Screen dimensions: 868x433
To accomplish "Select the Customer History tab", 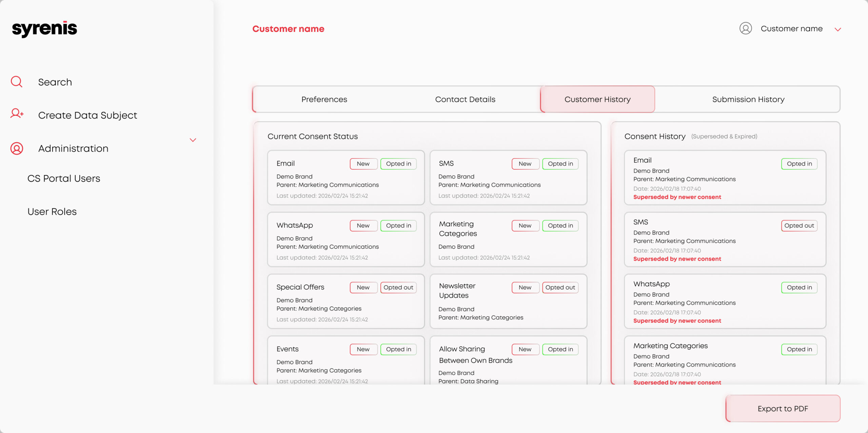I will [x=597, y=99].
